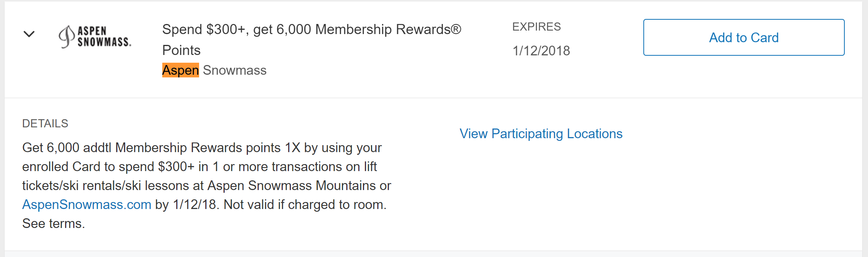
Task: Click the Snowmass merchant name text
Action: click(x=235, y=70)
